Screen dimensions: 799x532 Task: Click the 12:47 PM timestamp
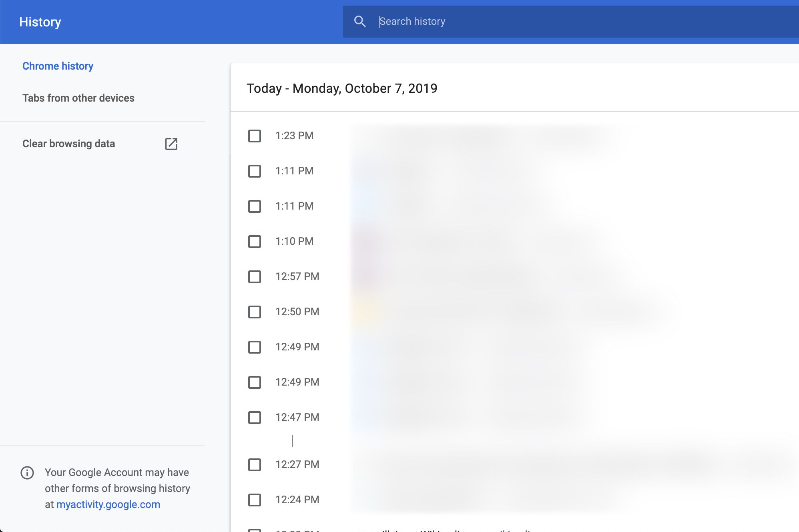(297, 418)
